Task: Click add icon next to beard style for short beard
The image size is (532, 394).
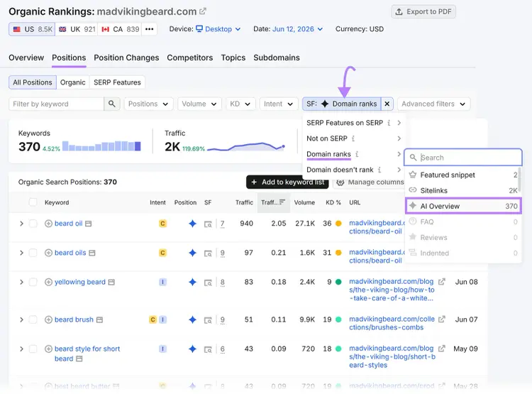Action: coord(48,349)
